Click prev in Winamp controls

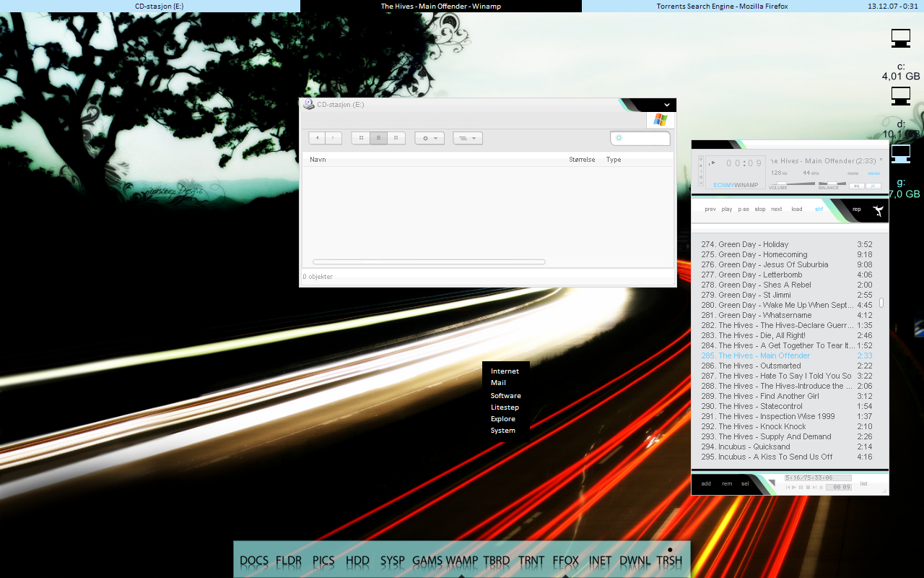[710, 210]
